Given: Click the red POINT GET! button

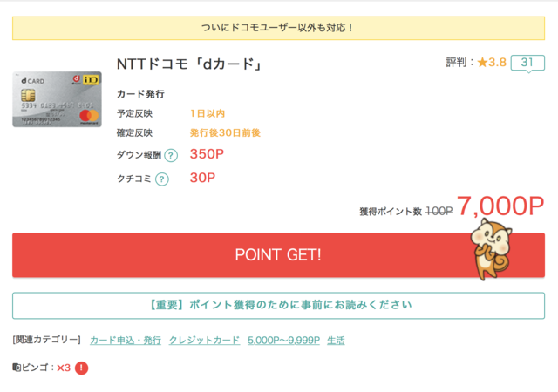Looking at the screenshot, I should (x=278, y=255).
